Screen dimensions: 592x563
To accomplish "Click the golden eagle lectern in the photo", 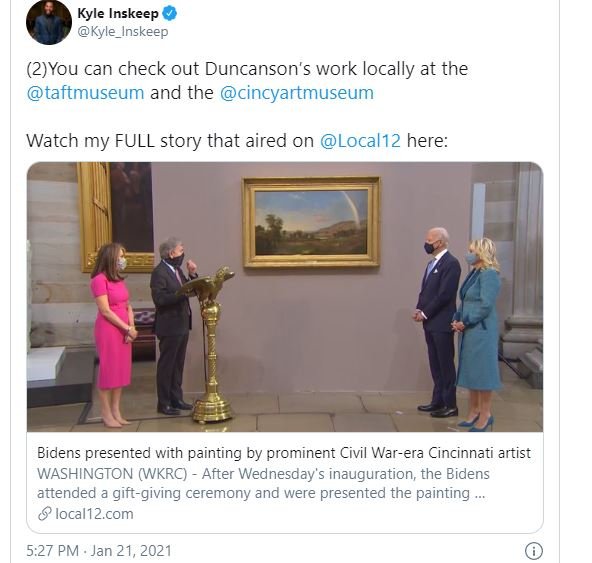I will pyautogui.click(x=209, y=344).
